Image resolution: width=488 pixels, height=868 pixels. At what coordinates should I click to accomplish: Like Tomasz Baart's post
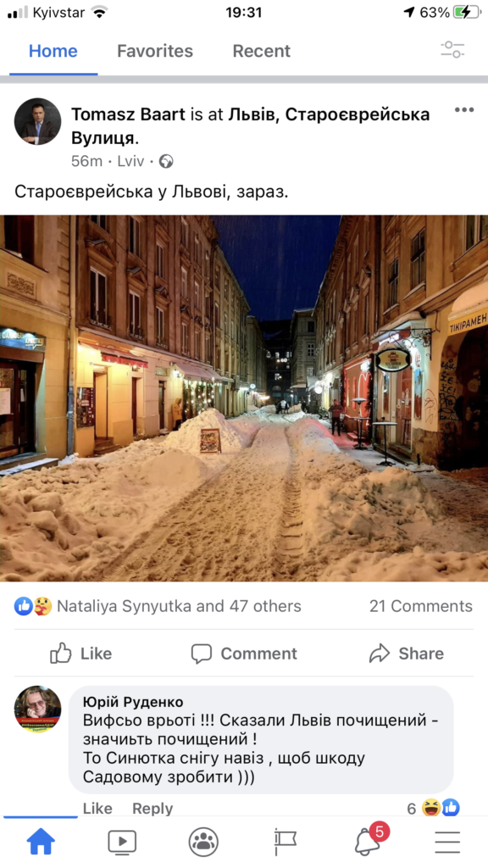[80, 654]
